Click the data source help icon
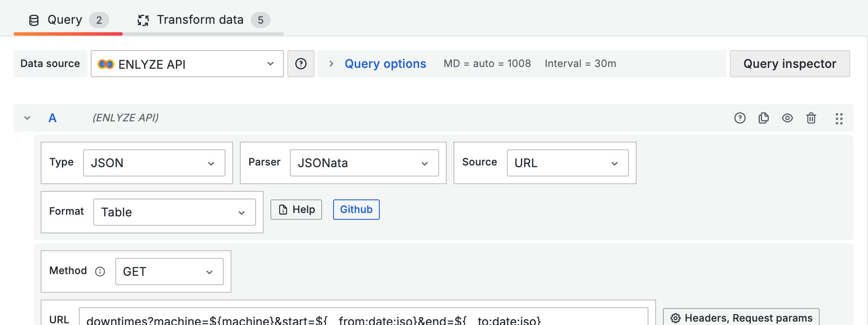868x325 pixels. pos(300,64)
